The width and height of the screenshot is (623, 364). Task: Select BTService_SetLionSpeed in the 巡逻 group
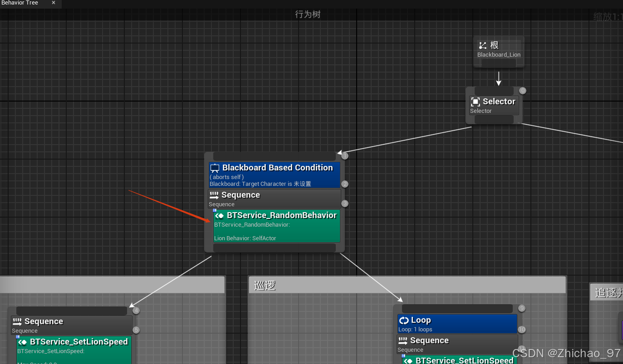[460, 359]
